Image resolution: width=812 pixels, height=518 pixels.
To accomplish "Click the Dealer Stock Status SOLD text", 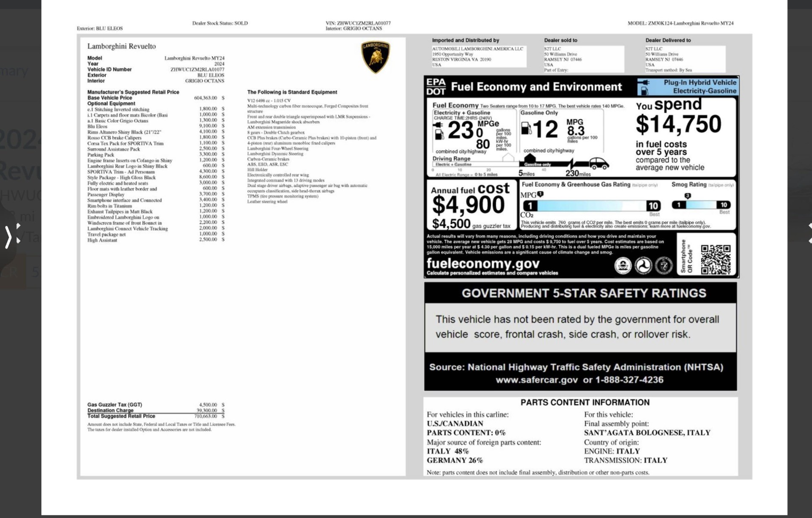I will 220,23.
